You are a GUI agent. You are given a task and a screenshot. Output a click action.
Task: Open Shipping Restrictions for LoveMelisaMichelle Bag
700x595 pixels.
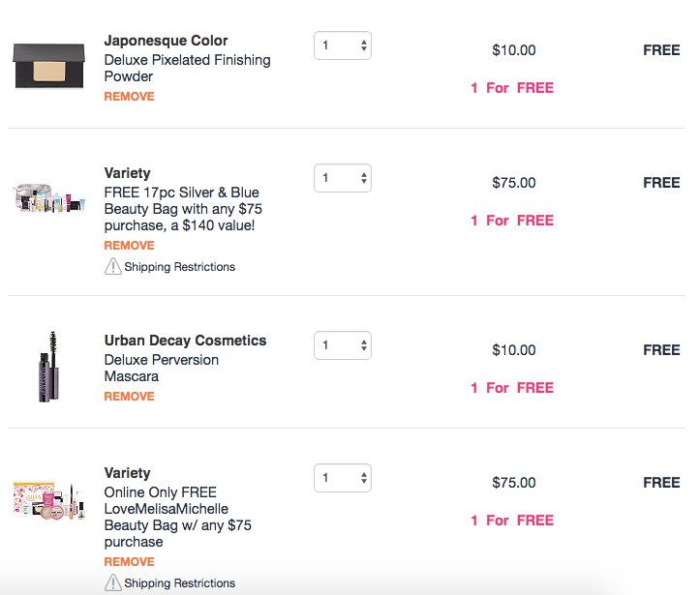[x=179, y=583]
